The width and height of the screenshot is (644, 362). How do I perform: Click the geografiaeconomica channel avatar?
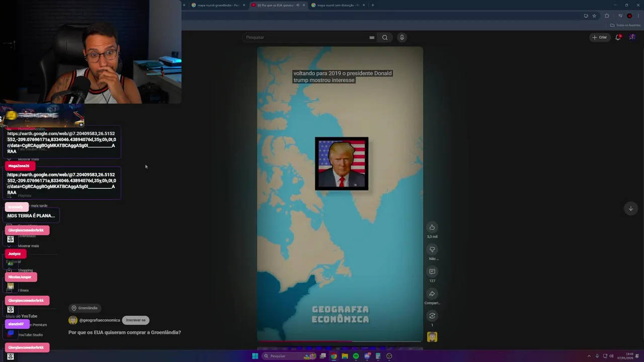pyautogui.click(x=73, y=320)
